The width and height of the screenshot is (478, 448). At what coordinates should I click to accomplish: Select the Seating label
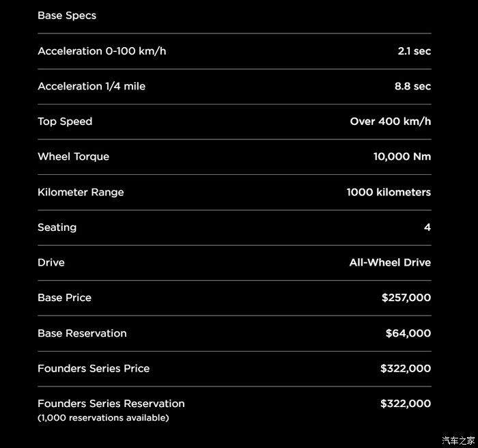pyautogui.click(x=57, y=227)
